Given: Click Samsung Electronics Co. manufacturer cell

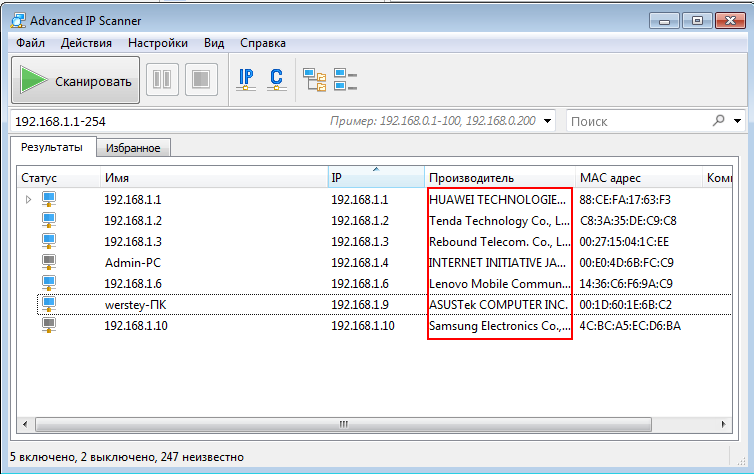Looking at the screenshot, I should [x=500, y=326].
